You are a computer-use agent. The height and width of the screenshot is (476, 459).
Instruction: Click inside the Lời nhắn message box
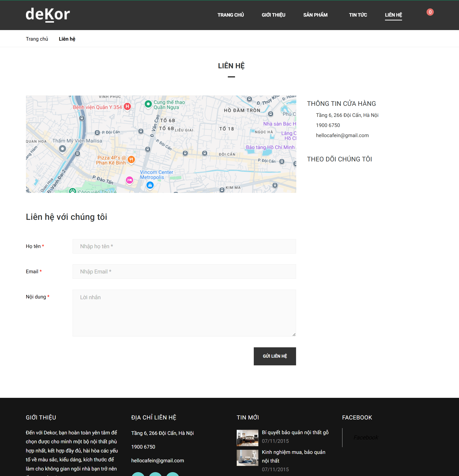click(184, 313)
